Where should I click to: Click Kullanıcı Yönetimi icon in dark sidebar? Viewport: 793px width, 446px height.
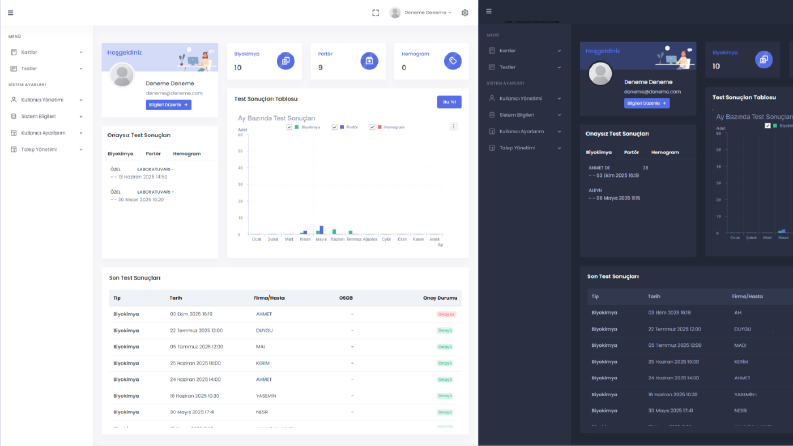coord(492,98)
